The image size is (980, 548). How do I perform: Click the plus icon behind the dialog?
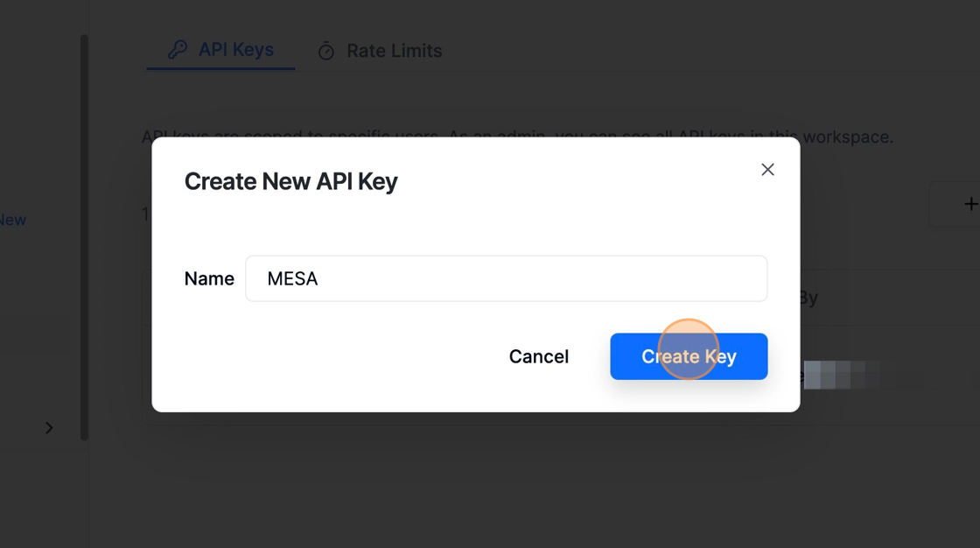[x=969, y=204]
